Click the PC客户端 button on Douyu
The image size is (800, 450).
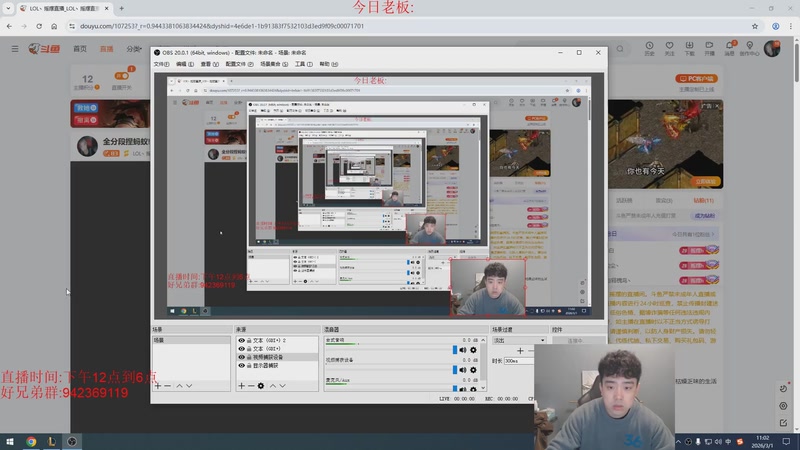pyautogui.click(x=696, y=79)
